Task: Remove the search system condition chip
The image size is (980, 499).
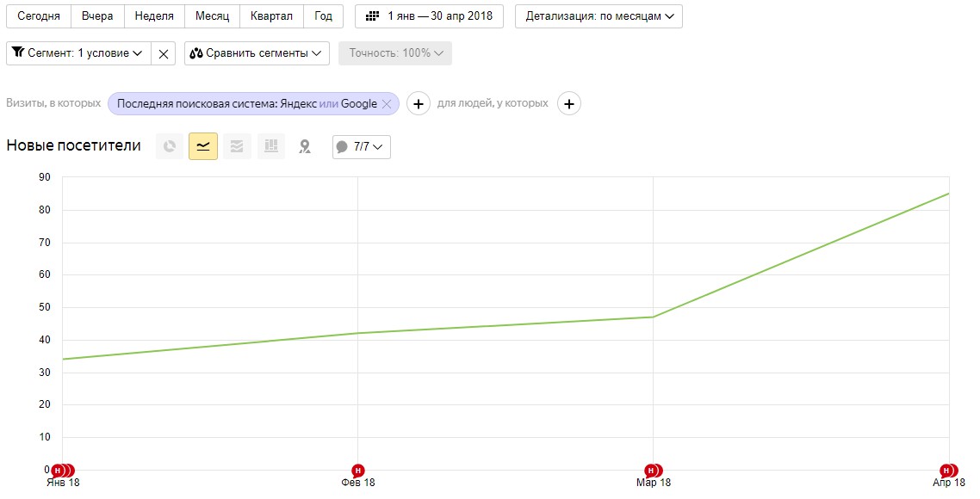Action: point(387,104)
